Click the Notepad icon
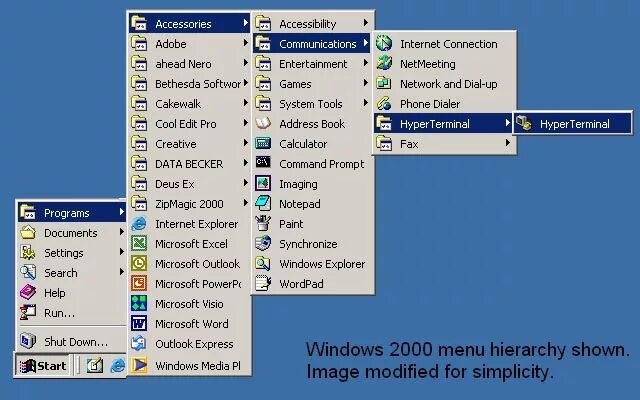This screenshot has width=640, height=400. (263, 204)
